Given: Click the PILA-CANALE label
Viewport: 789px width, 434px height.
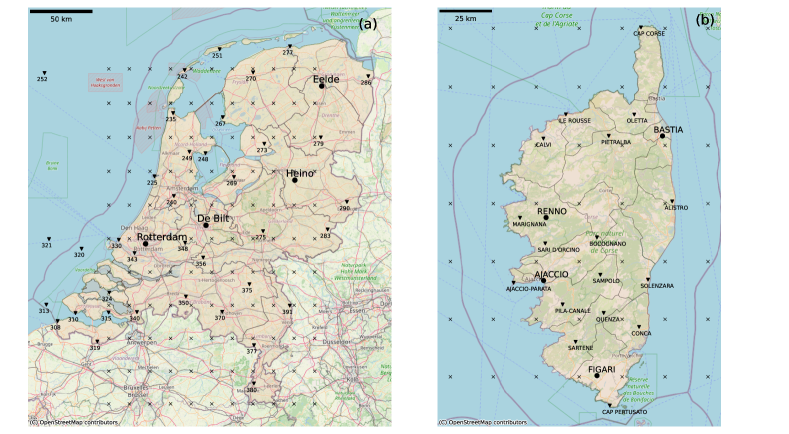Looking at the screenshot, I should (573, 311).
